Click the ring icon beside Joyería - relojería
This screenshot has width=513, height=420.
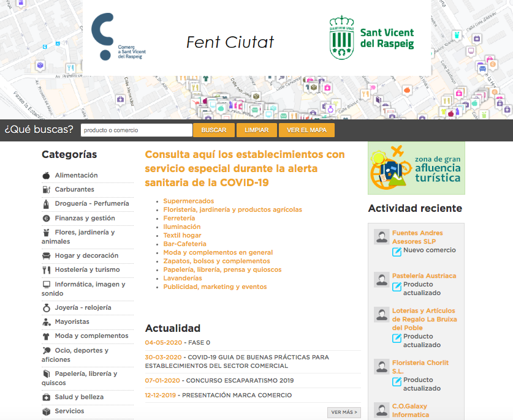tap(46, 307)
